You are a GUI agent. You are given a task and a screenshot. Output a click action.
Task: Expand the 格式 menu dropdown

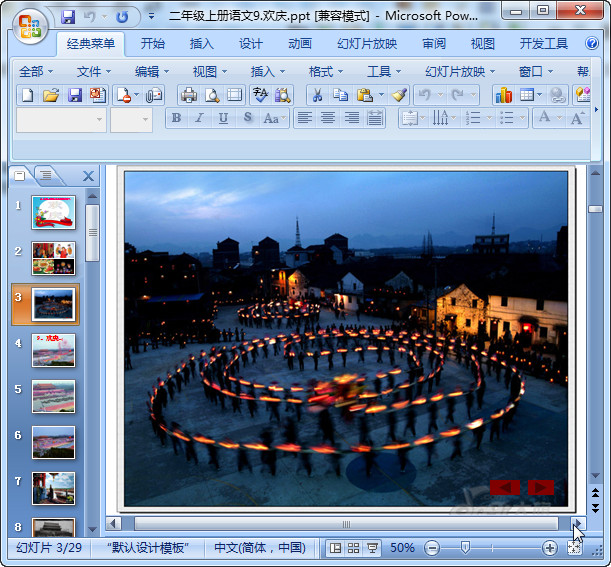coord(326,71)
